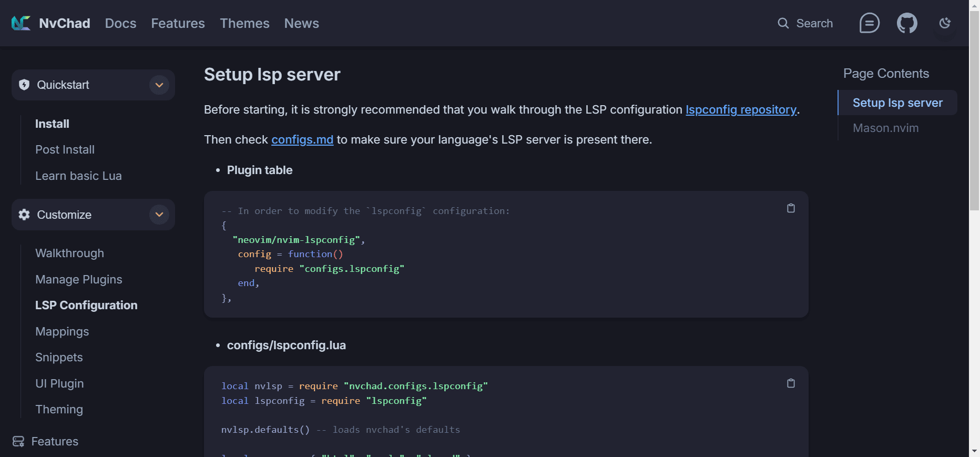Open the Themes menu item
Viewport: 980px width, 457px height.
[244, 23]
